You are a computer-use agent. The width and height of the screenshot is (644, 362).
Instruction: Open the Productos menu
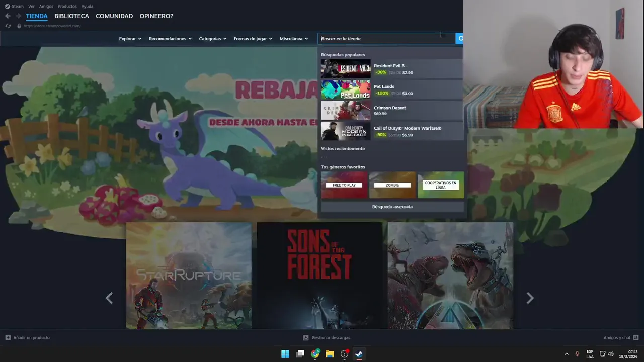[67, 6]
